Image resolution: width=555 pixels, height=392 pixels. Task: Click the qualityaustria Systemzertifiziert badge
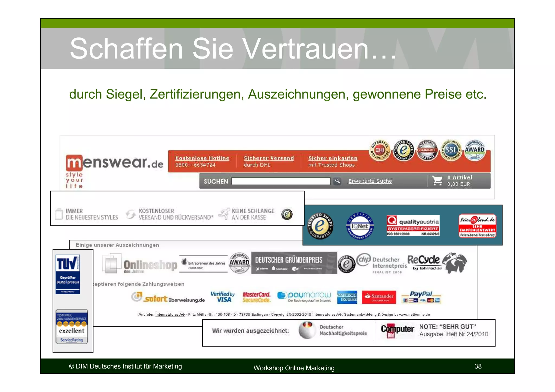pyautogui.click(x=413, y=226)
